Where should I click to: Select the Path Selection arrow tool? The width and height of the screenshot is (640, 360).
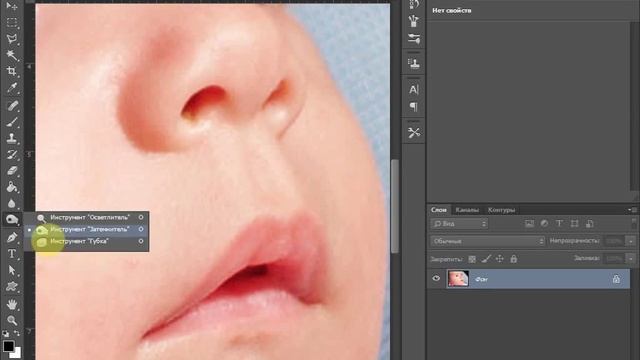tap(12, 270)
